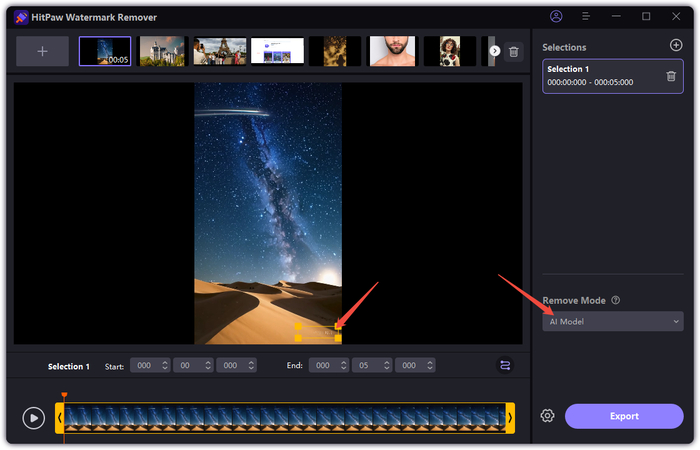The width and height of the screenshot is (700, 450).
Task: Play the video preview
Action: pos(34,418)
